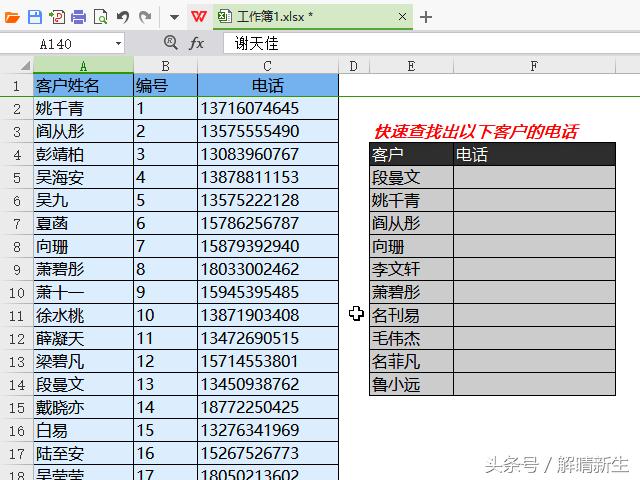Viewport: 640px width, 480px height.
Task: Click lookup cell 鲁小远
Action: pos(411,384)
